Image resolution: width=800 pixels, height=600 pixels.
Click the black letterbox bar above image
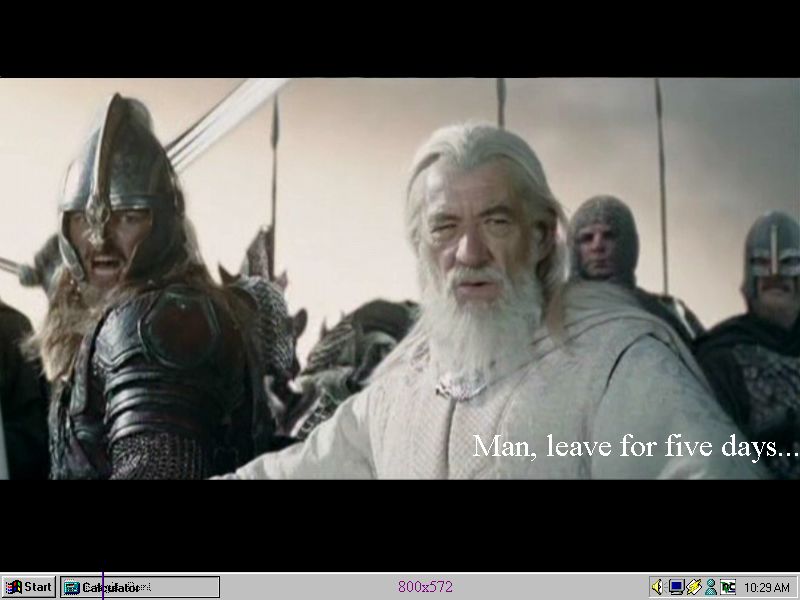click(400, 38)
